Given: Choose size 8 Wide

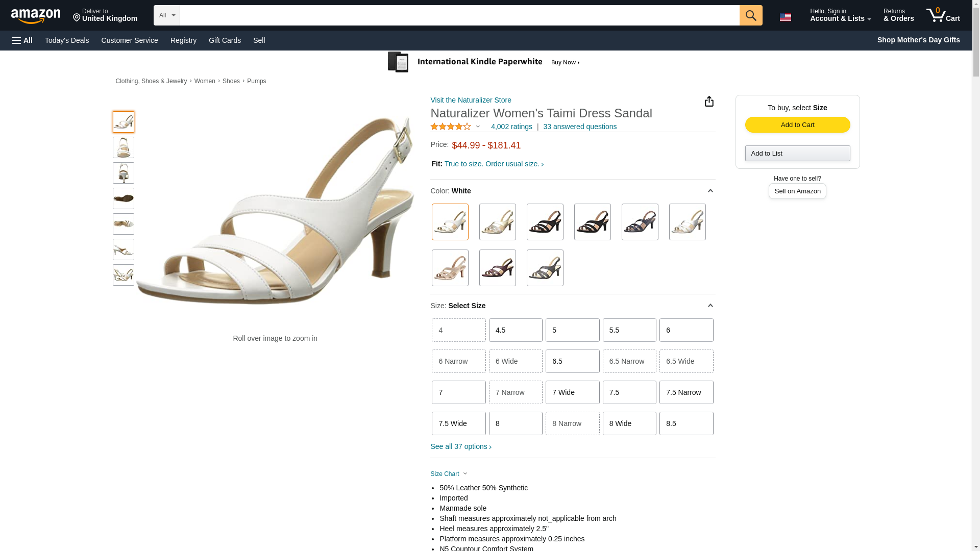Looking at the screenshot, I should tap(629, 423).
